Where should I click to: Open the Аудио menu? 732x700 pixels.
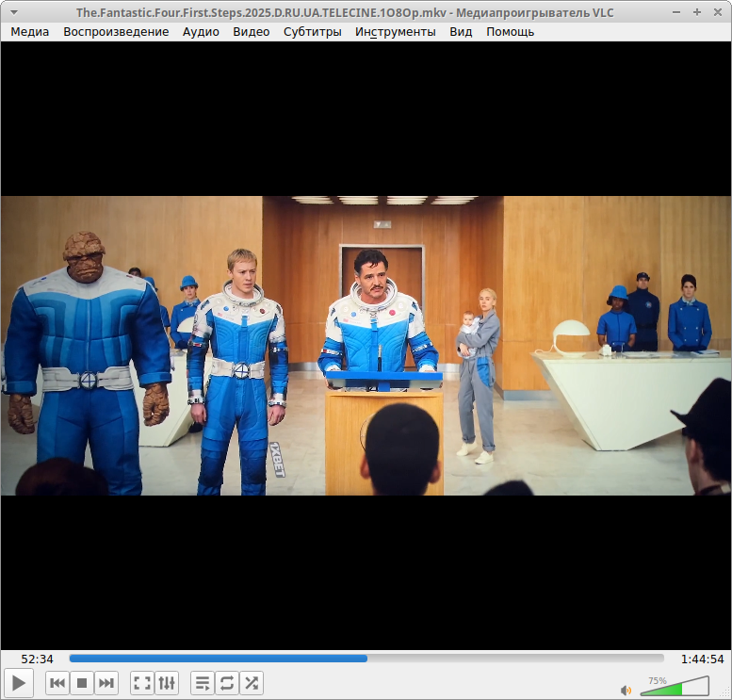pyautogui.click(x=201, y=32)
